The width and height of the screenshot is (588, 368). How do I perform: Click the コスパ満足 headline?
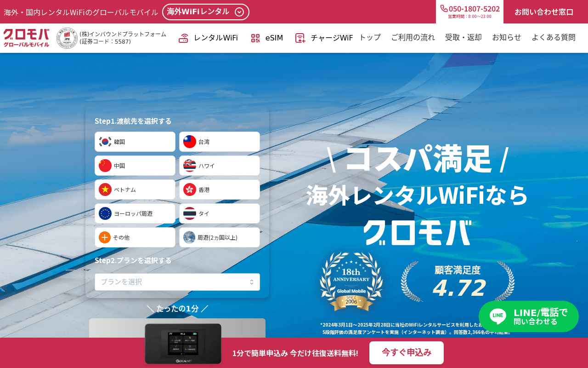pyautogui.click(x=418, y=159)
